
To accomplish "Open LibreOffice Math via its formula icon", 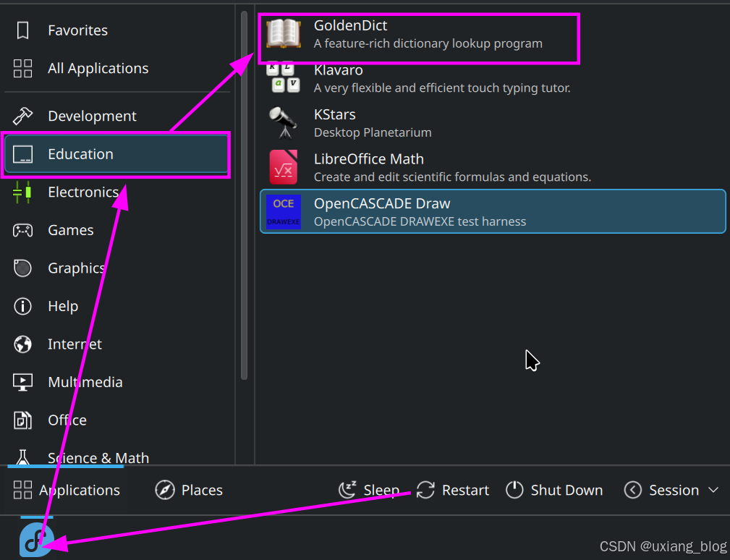I will [284, 167].
